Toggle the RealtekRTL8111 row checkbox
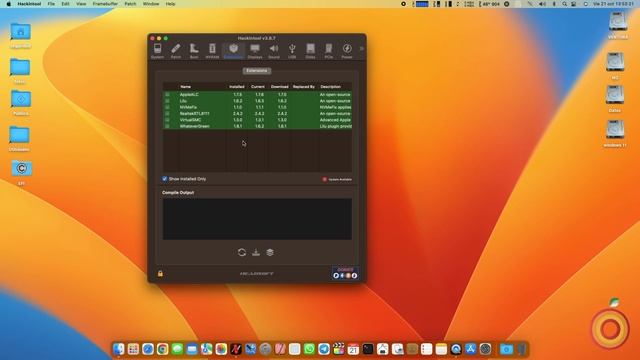640x360 pixels. [x=167, y=113]
